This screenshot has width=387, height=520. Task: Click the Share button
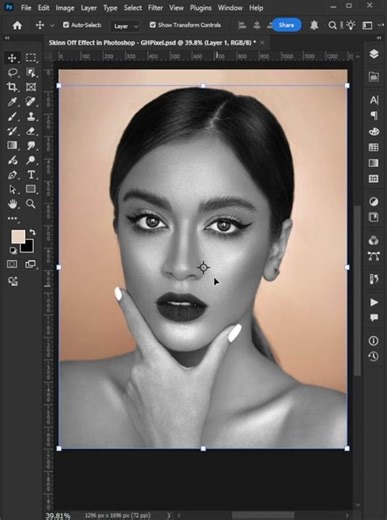pyautogui.click(x=286, y=25)
